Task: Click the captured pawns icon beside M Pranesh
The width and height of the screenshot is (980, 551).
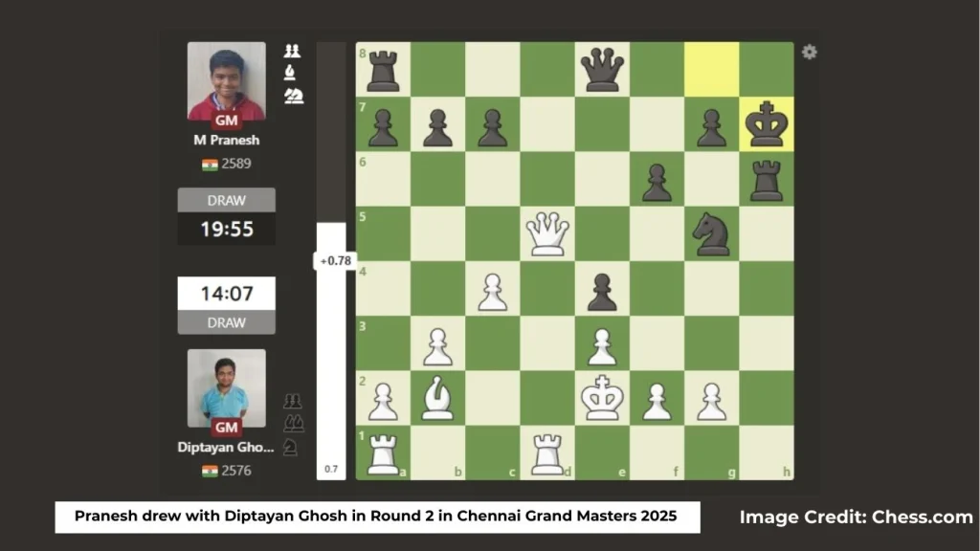Action: [291, 53]
